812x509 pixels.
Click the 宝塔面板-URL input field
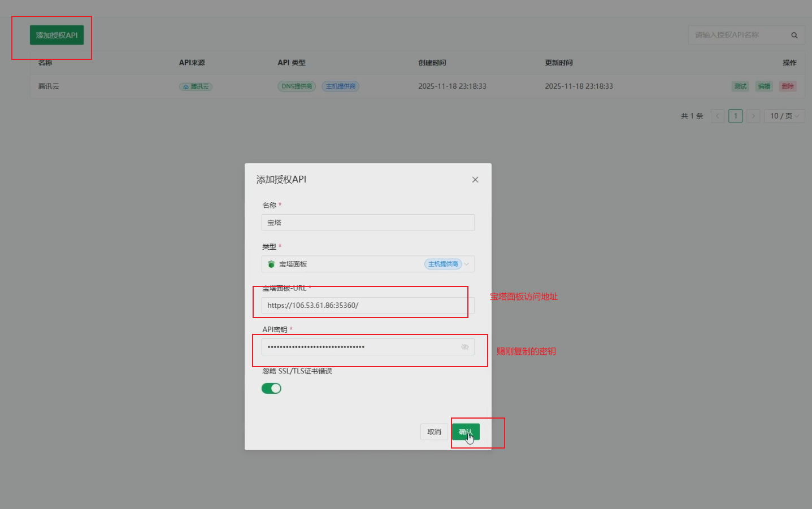[368, 305]
